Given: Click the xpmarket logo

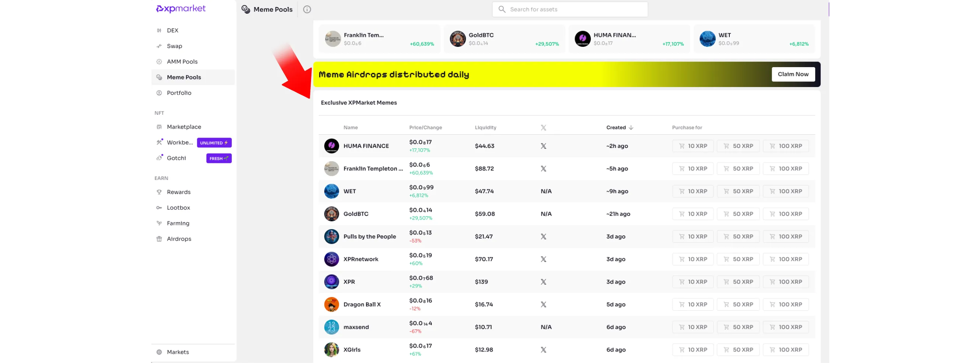Looking at the screenshot, I should pos(181,9).
